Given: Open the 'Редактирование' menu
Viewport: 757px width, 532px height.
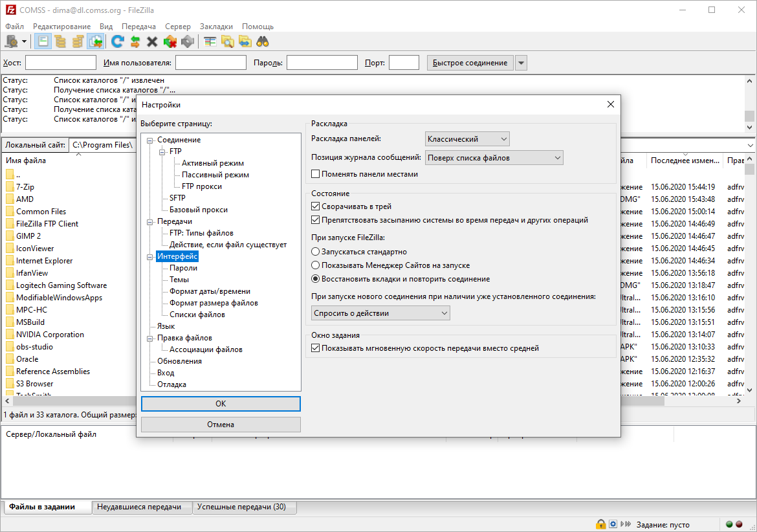Looking at the screenshot, I should pyautogui.click(x=61, y=27).
